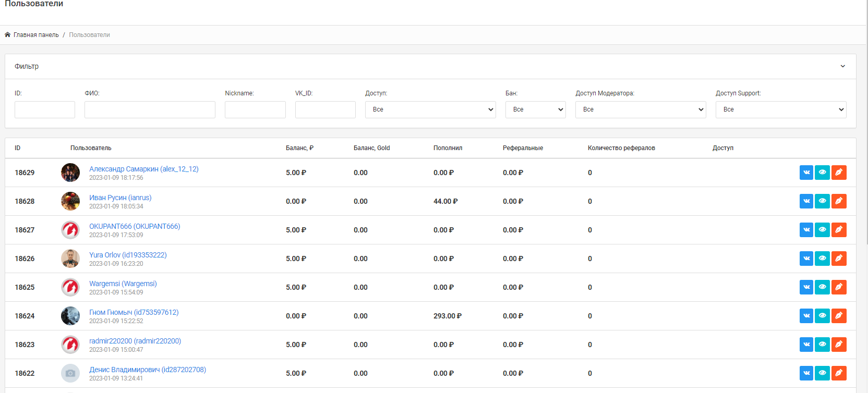Click VK icon for user 18629
The image size is (868, 393).
point(806,173)
